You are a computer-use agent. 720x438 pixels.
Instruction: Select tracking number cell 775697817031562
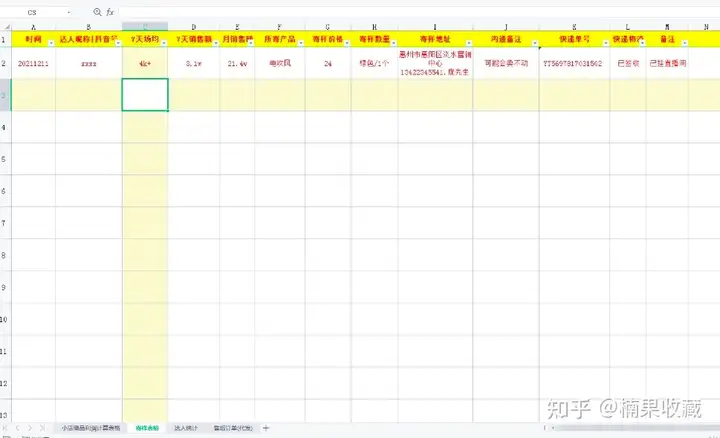tap(574, 63)
